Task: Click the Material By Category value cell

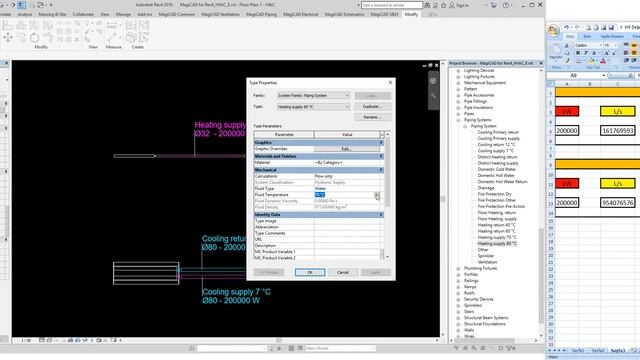Action: 347,162
